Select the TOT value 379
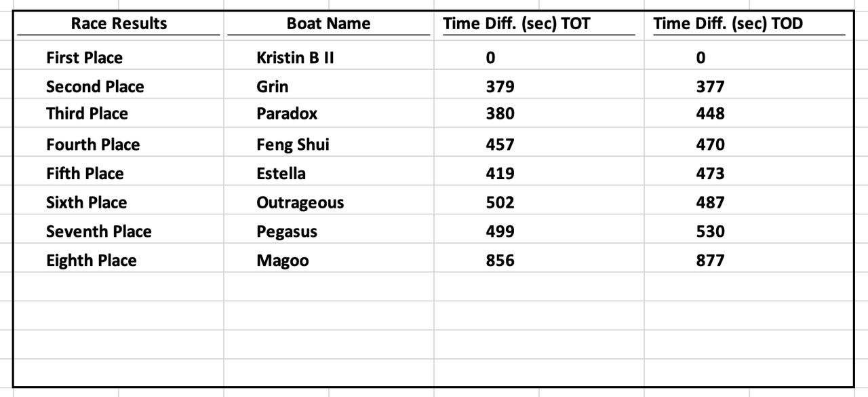 coord(500,87)
